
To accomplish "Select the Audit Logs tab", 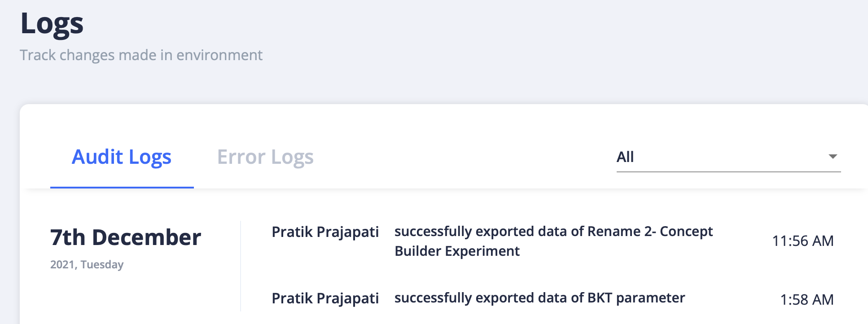I will point(121,157).
